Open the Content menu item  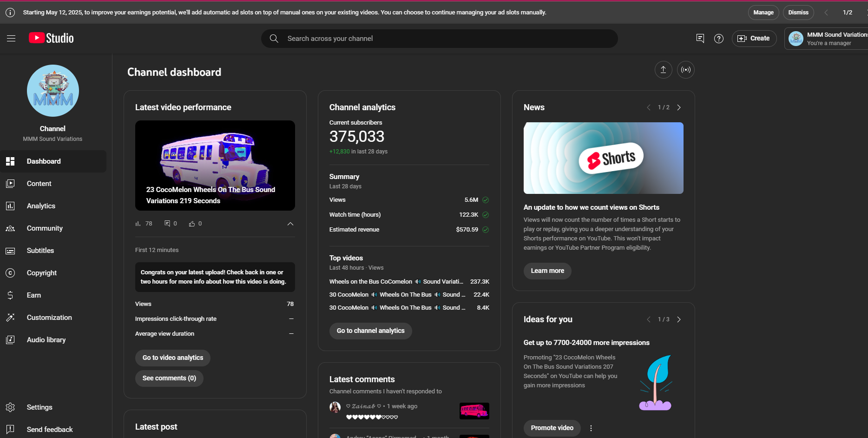click(53, 184)
